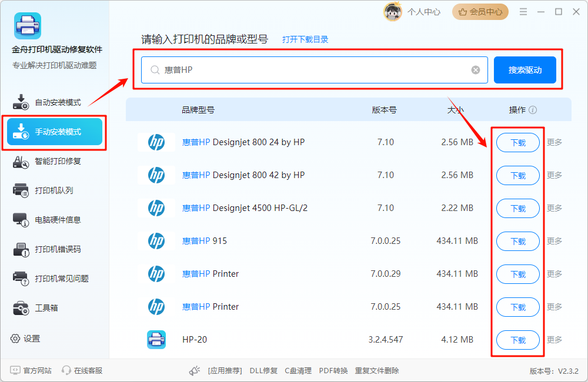This screenshot has height=382, width=588.
Task: Open DLL修复 recommended app
Action: click(x=263, y=371)
